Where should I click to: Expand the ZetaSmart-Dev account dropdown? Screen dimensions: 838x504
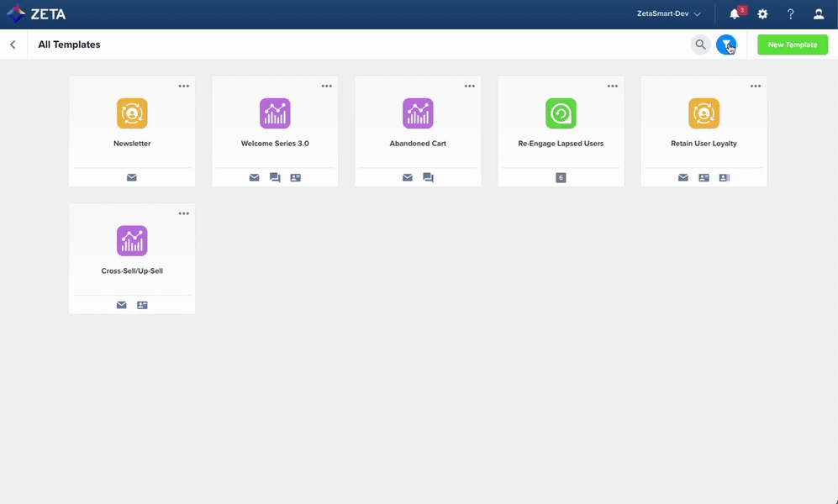click(x=666, y=13)
